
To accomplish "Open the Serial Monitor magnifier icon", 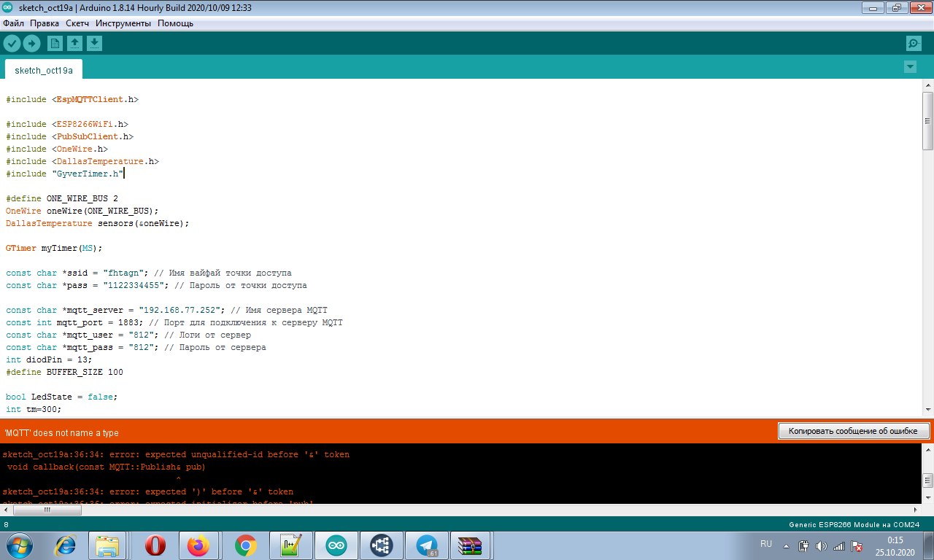I will pyautogui.click(x=914, y=44).
